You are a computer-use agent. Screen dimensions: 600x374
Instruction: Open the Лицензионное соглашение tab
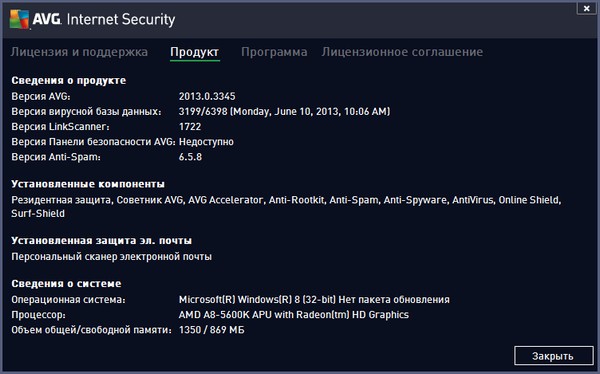402,52
